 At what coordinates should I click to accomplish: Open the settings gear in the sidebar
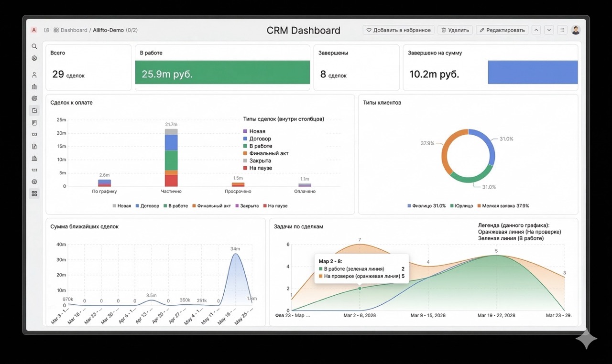pyautogui.click(x=34, y=182)
